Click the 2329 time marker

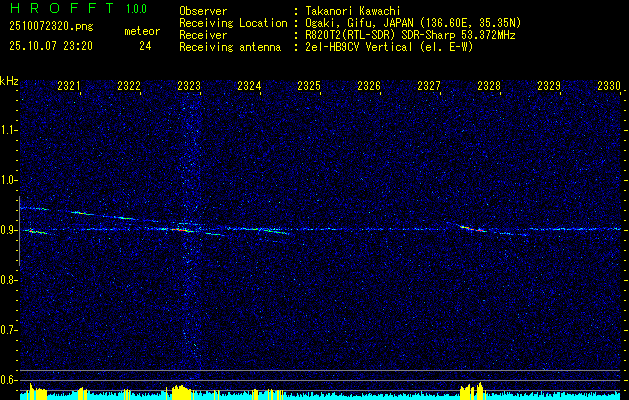(549, 86)
